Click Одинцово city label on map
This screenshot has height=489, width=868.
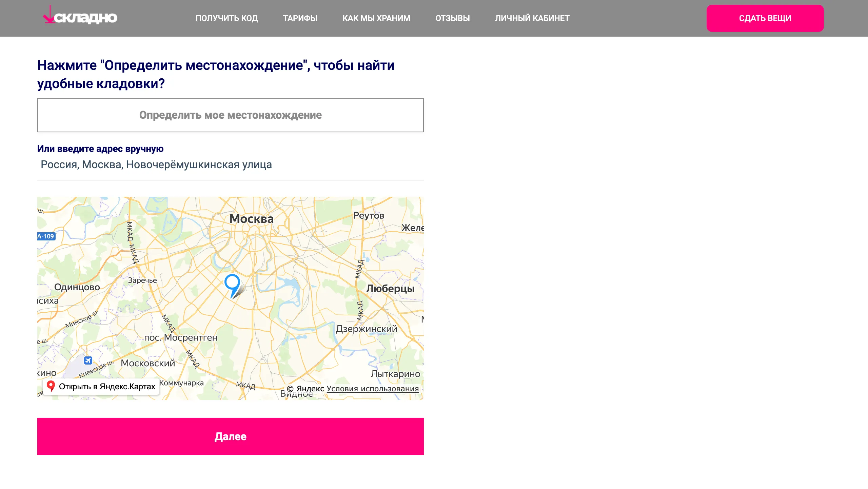coord(77,287)
